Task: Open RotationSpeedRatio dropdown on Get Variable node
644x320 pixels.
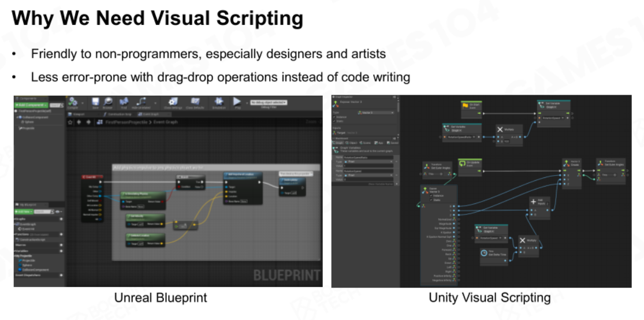Action: click(x=461, y=137)
